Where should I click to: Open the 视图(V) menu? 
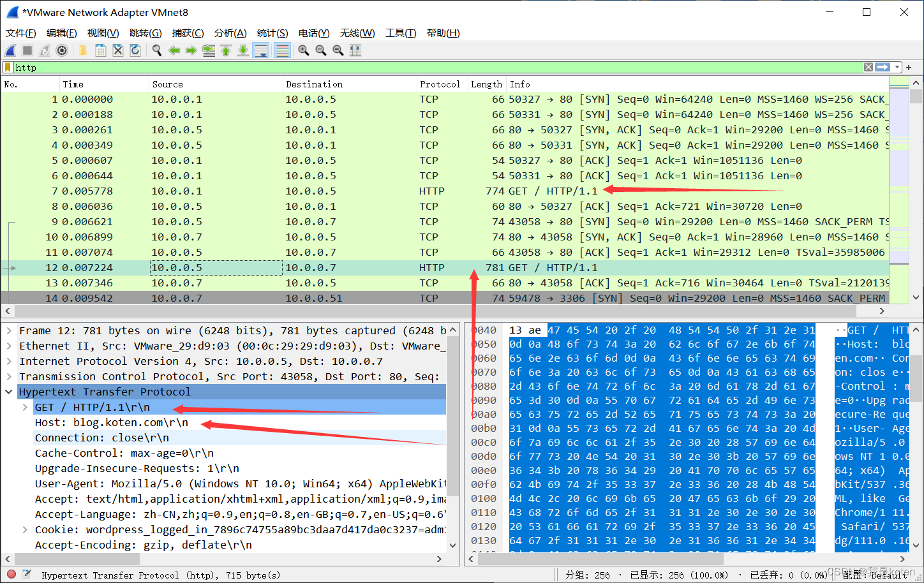[x=103, y=33]
